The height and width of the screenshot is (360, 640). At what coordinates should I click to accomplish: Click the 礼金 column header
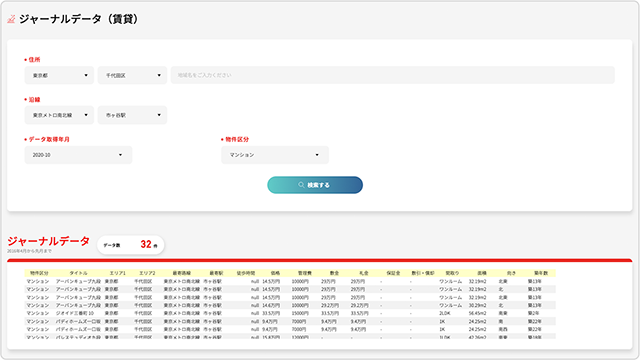coord(364,273)
